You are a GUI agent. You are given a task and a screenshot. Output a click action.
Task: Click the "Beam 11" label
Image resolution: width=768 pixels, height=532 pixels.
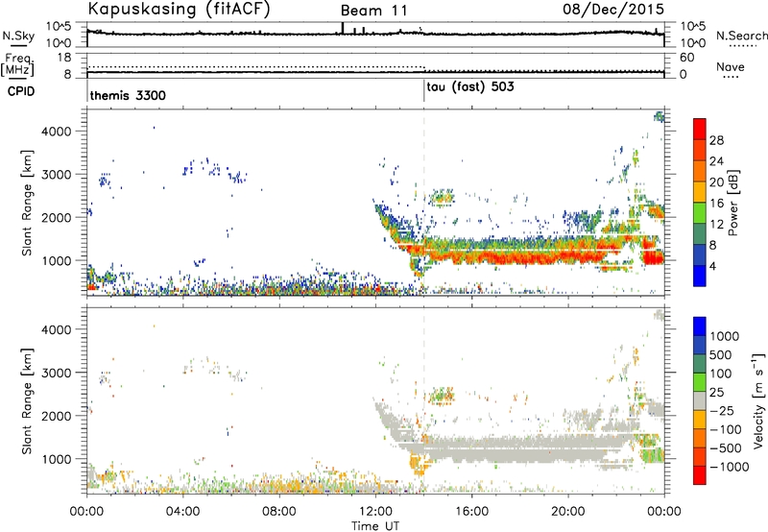point(373,11)
